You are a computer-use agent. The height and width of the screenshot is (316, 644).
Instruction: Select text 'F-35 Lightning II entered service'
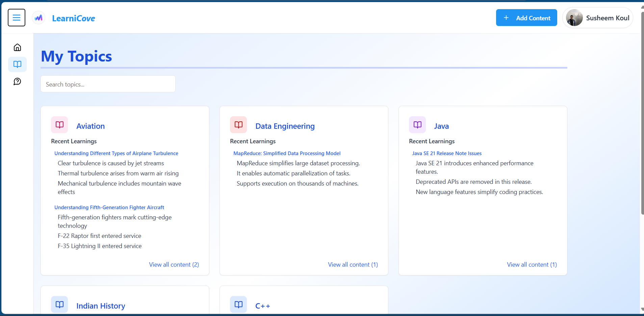(100, 246)
